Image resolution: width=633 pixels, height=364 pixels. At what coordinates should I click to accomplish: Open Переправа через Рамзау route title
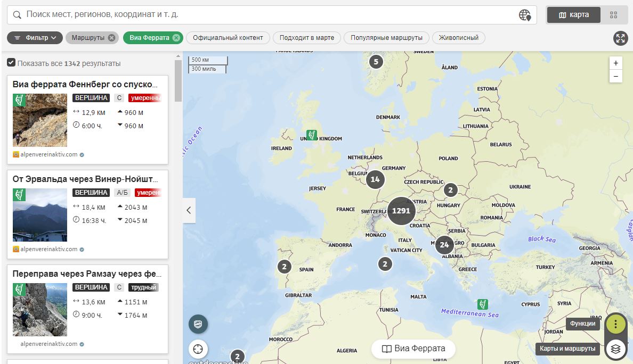pyautogui.click(x=87, y=274)
